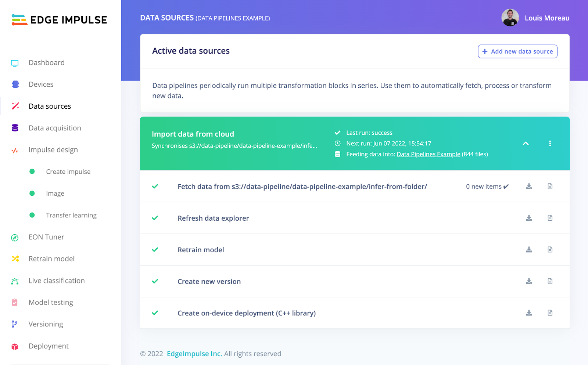Click the Louis Moreau user name
This screenshot has height=365, width=588.
coord(547,18)
